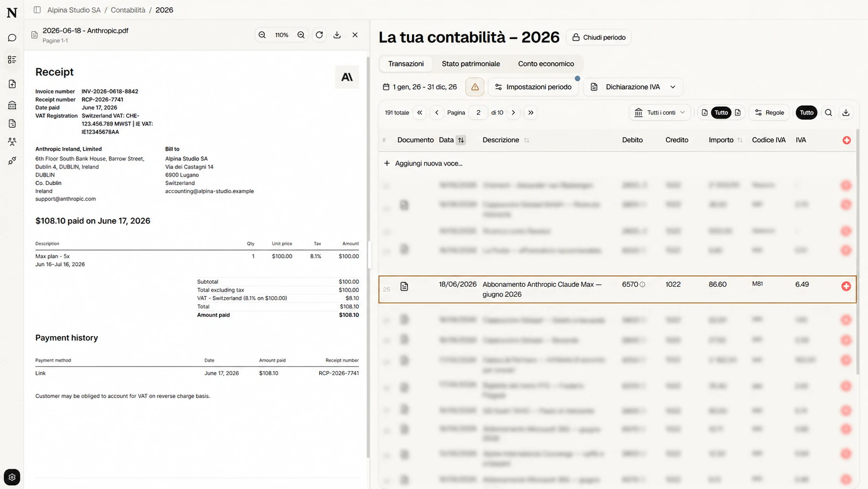Switch to the Conto economico tab
868x489 pixels.
point(546,64)
